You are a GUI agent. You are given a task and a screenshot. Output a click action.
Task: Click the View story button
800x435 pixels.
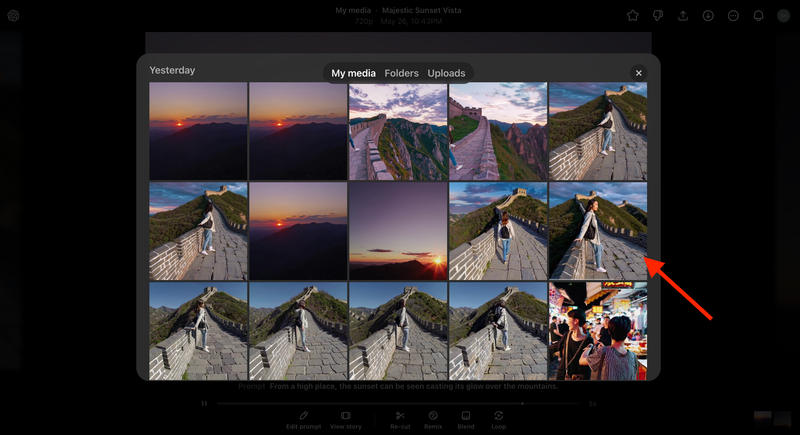pos(345,420)
